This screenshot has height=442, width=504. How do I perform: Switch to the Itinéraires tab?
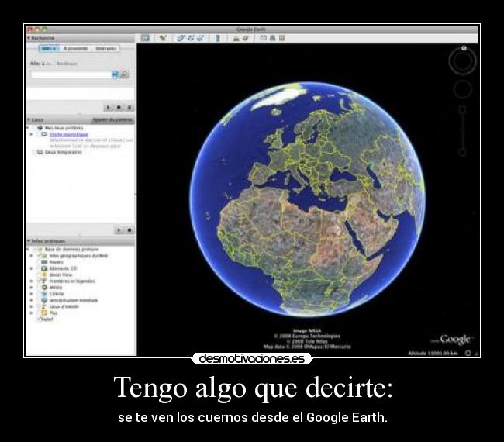(105, 48)
